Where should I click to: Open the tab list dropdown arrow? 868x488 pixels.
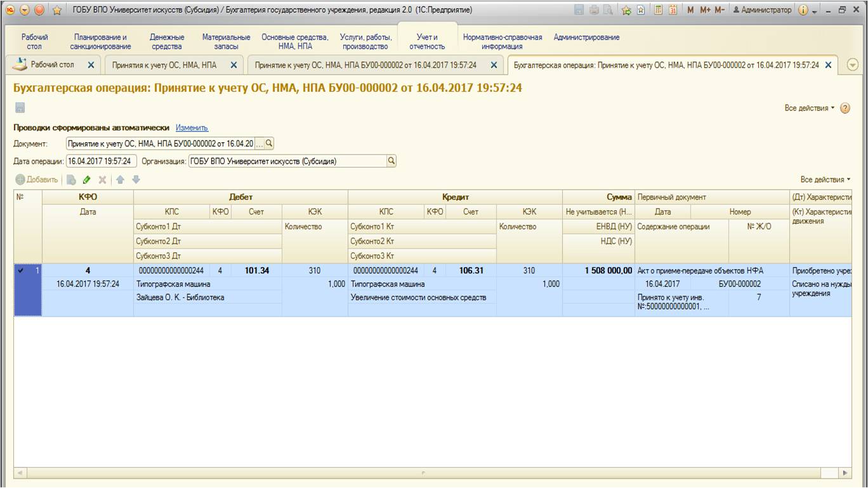[x=853, y=65]
